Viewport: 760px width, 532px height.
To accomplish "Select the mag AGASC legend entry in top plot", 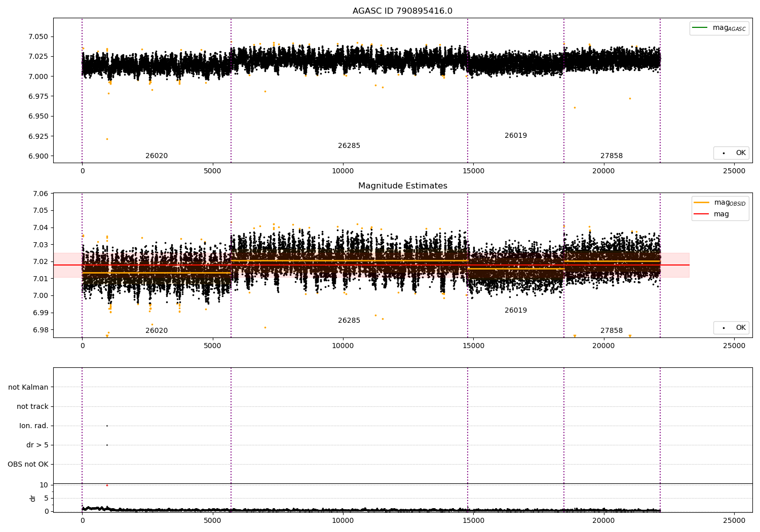I will click(719, 28).
